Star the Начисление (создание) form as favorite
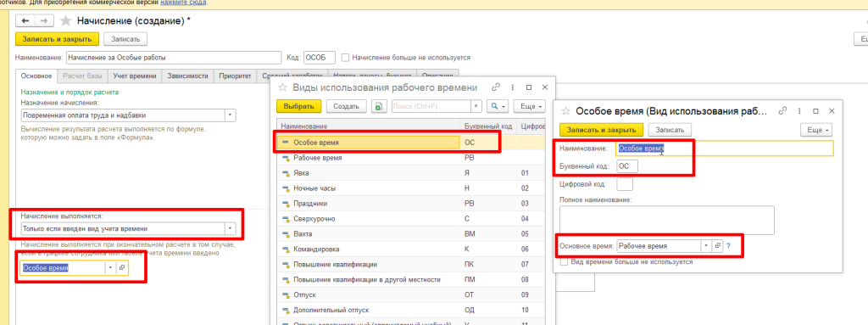The width and height of the screenshot is (868, 325). pos(66,21)
